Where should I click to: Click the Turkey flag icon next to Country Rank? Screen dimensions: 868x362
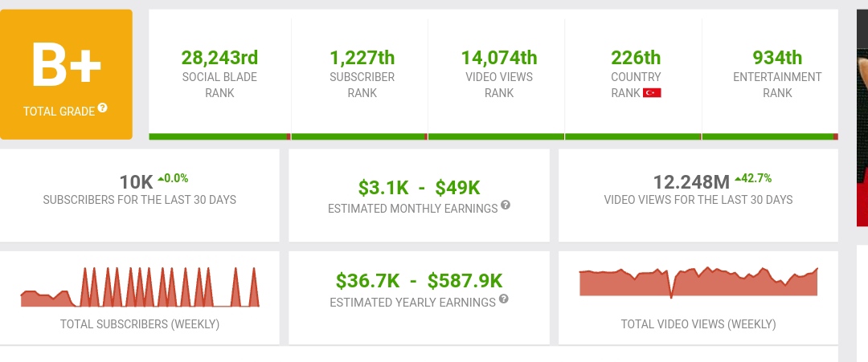coord(652,93)
